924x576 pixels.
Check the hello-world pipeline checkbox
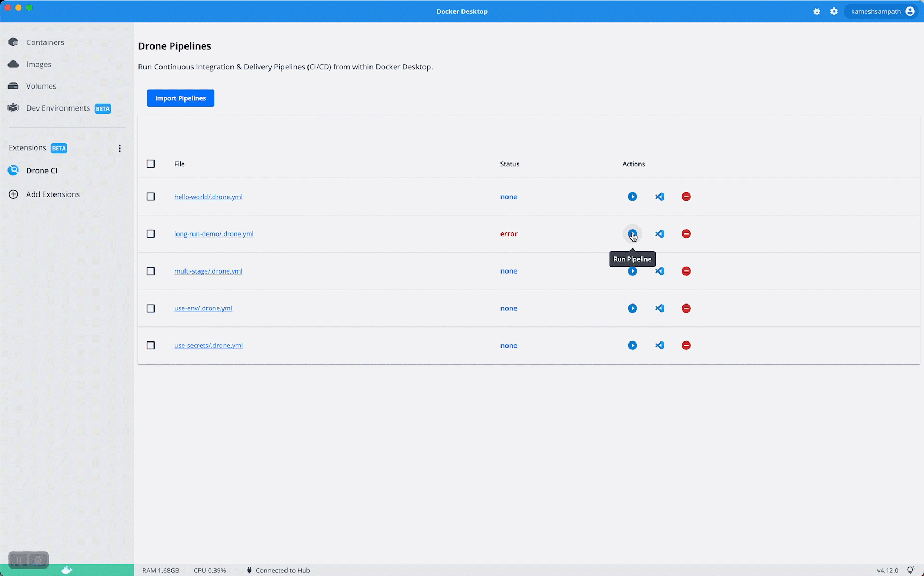[151, 197]
